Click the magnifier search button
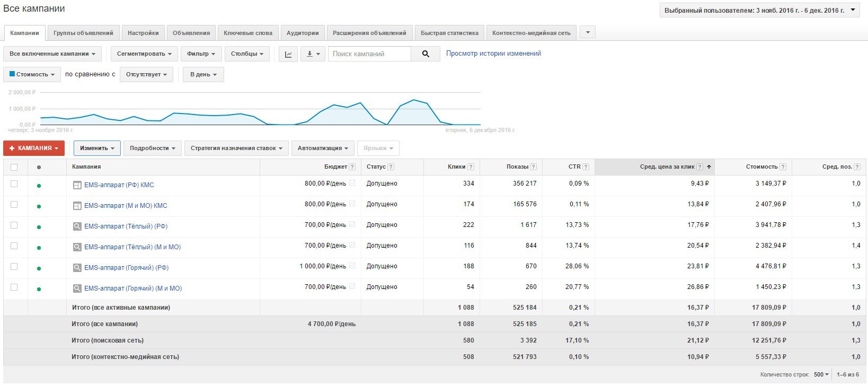 425,54
